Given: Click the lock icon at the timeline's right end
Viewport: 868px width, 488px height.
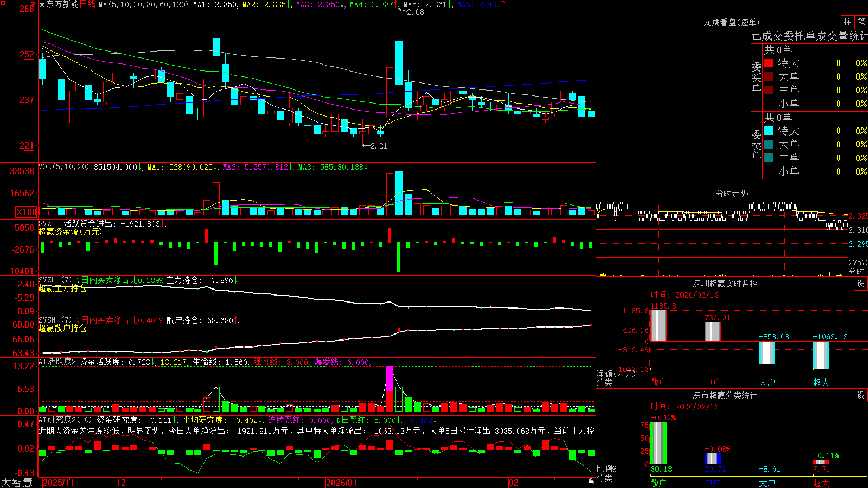Looking at the screenshot, I should click(x=591, y=481).
